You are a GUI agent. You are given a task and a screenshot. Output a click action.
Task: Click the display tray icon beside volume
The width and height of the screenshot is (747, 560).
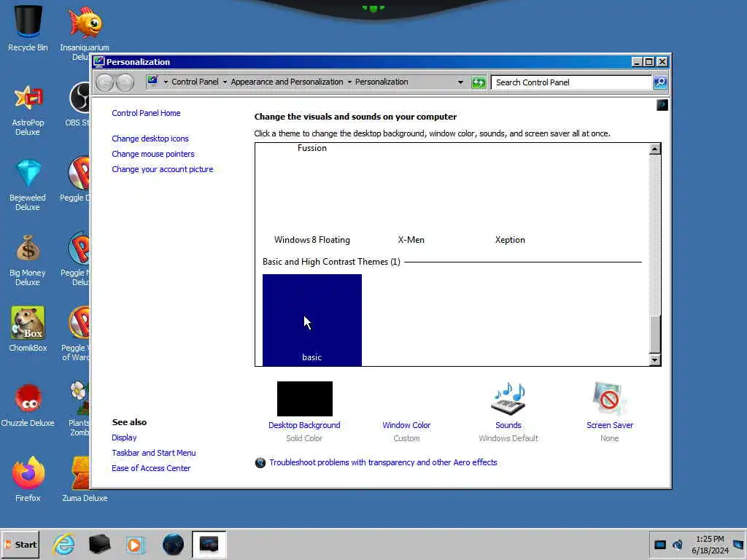click(659, 544)
